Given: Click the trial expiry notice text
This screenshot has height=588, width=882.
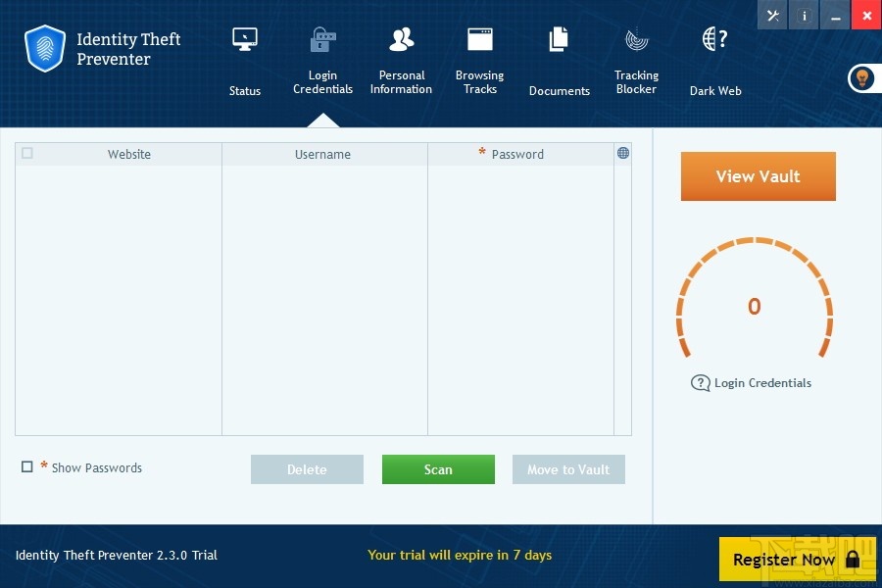Looking at the screenshot, I should click(x=460, y=555).
